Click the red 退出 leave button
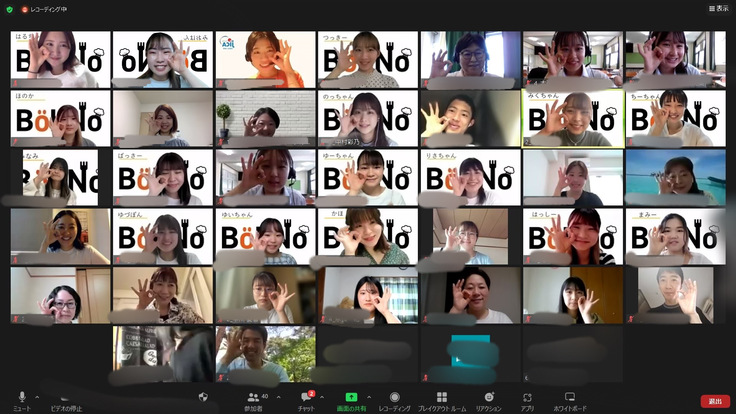This screenshot has height=414, width=736. click(714, 400)
